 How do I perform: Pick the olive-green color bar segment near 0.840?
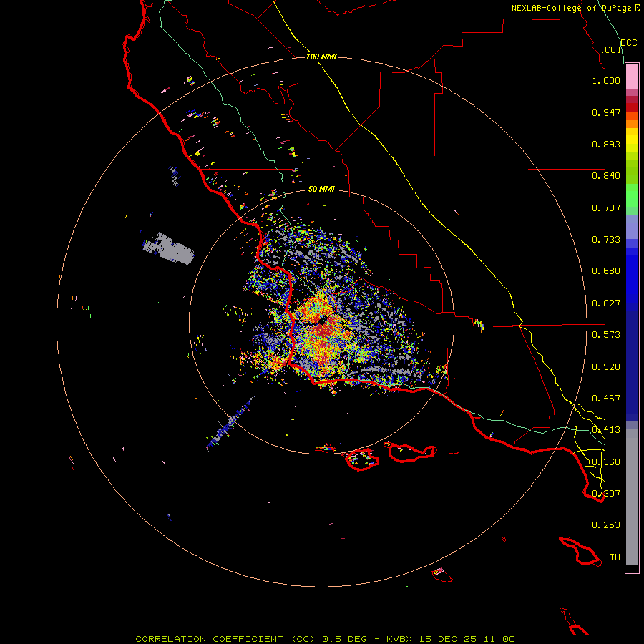[632, 171]
